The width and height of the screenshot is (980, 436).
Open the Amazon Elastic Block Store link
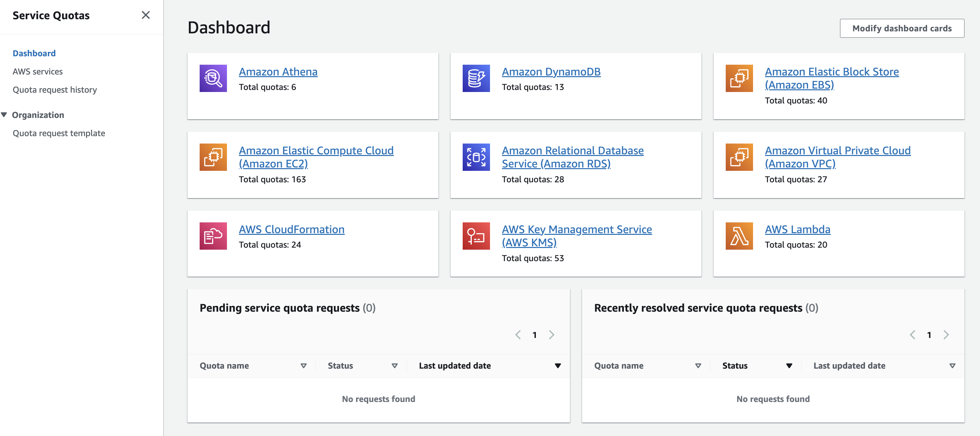tap(832, 78)
